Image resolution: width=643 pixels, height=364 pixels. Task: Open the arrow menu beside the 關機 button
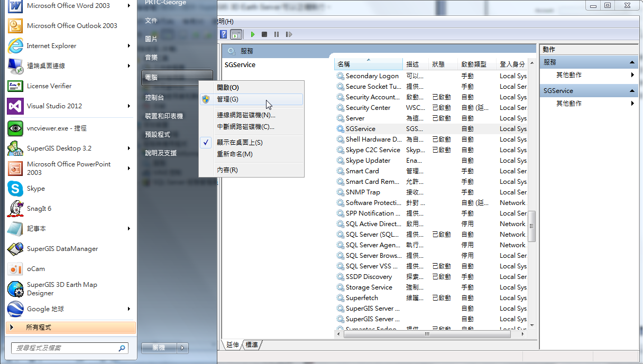point(182,348)
